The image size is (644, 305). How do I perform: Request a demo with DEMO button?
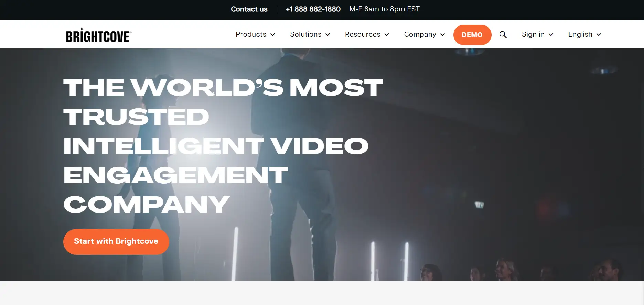pos(472,35)
